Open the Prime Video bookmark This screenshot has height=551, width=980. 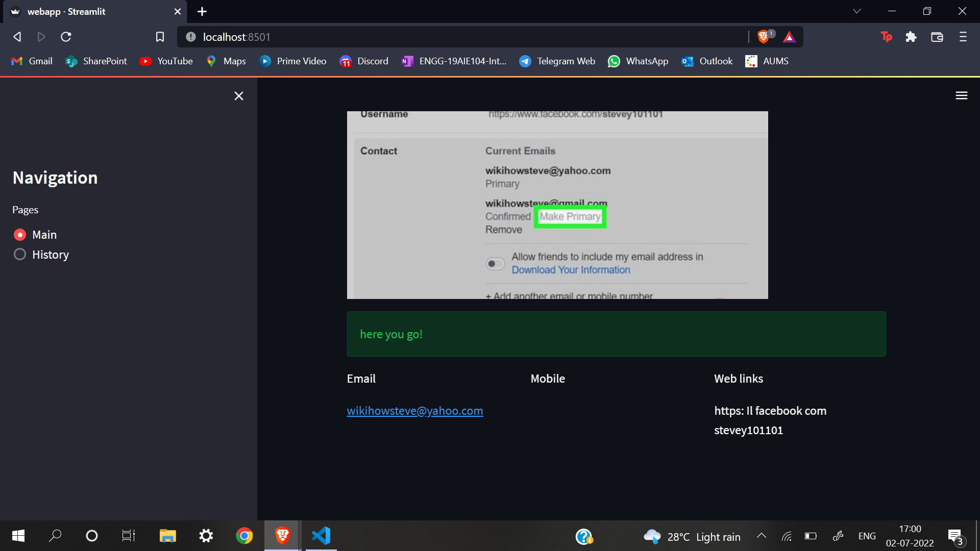(x=293, y=61)
